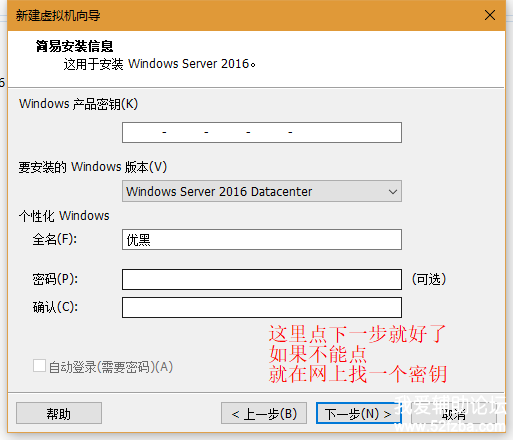Click the '(可选)' optional text
This screenshot has height=440, width=513.
tap(429, 279)
